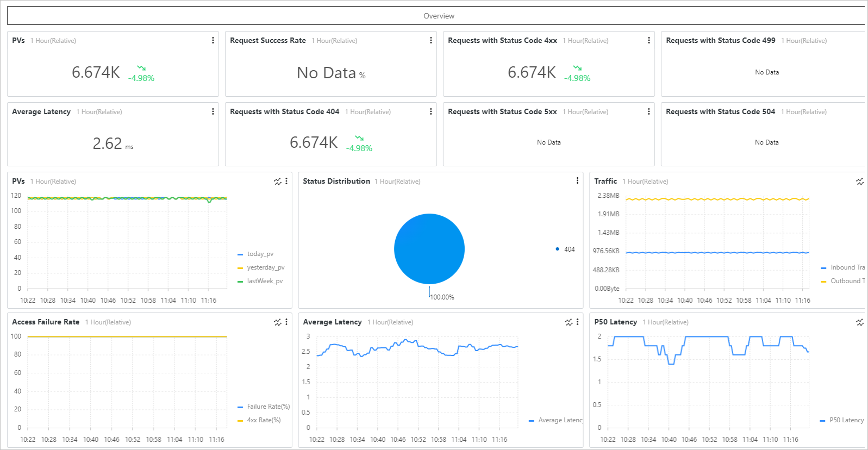The height and width of the screenshot is (450, 868).
Task: Toggle 404 legend in Status Distribution
Action: click(x=565, y=249)
